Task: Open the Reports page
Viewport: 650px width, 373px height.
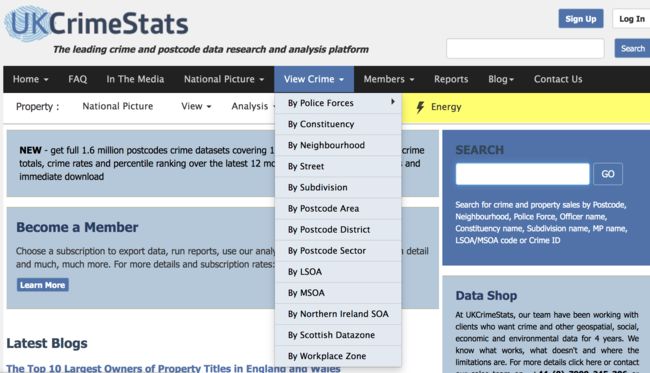Action: (x=451, y=79)
